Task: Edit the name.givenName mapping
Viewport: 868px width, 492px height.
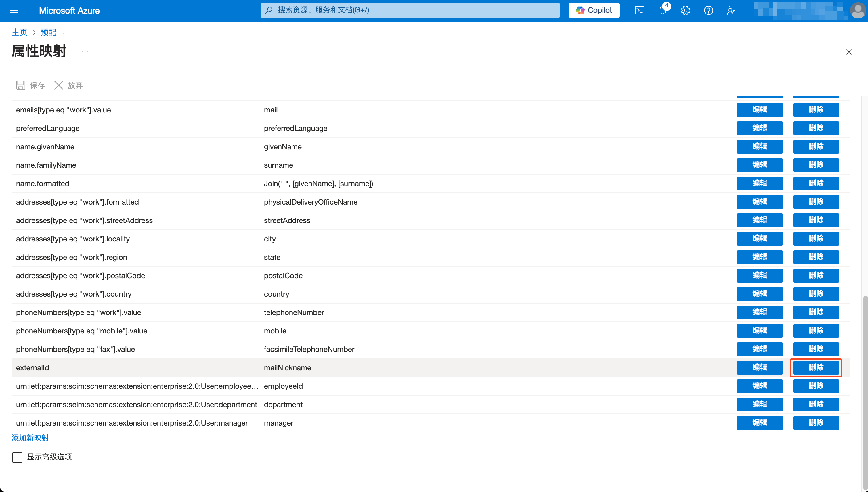Action: (760, 146)
